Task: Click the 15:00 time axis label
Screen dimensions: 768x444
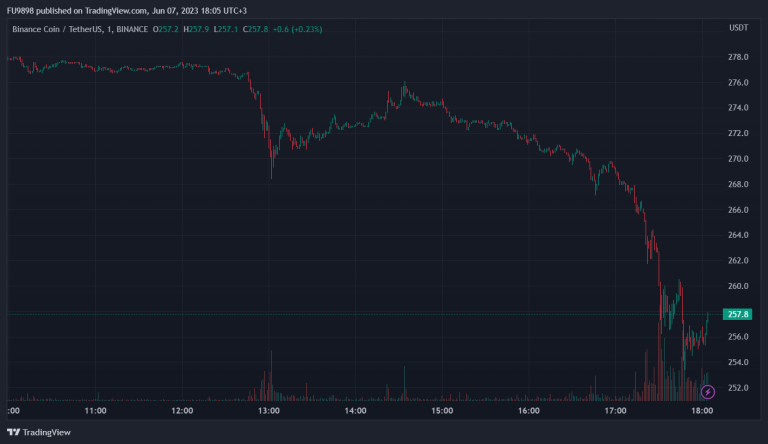Action: coord(442,410)
